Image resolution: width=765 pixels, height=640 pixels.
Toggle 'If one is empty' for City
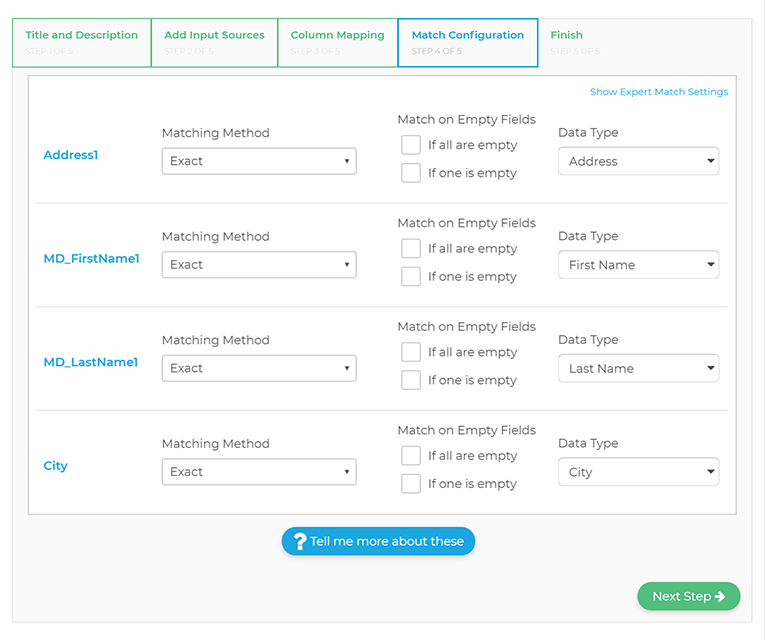[x=411, y=484]
